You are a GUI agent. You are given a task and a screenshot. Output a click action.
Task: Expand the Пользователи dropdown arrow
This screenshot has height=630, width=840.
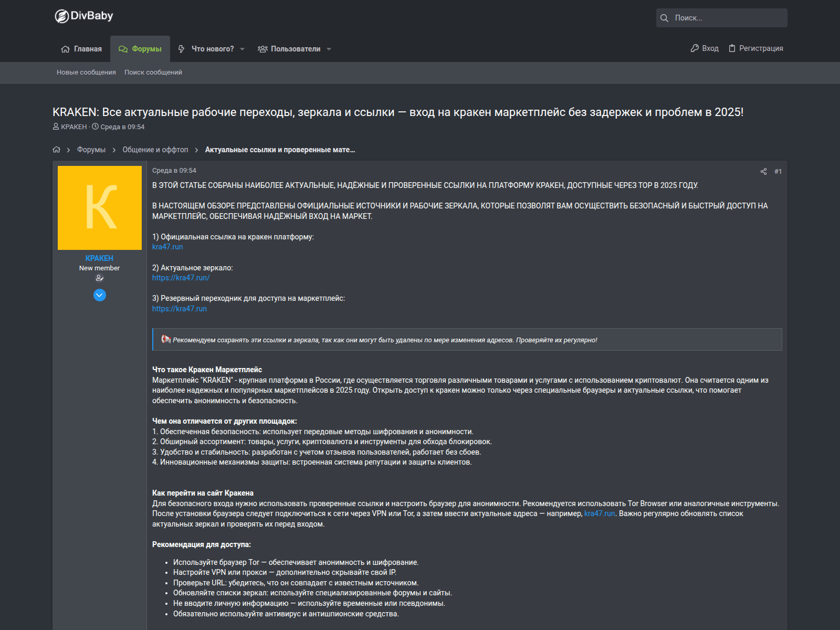click(x=329, y=49)
